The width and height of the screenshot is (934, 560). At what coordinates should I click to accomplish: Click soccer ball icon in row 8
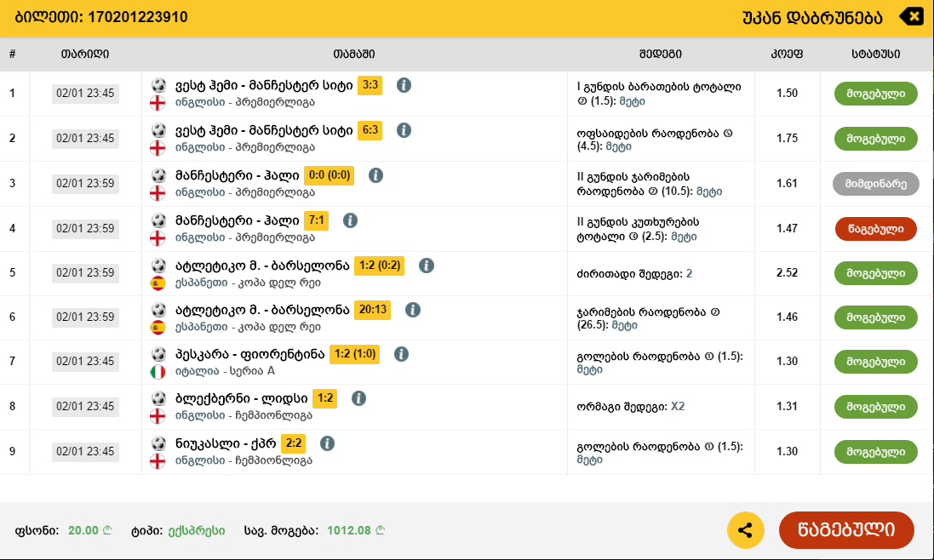coord(158,399)
